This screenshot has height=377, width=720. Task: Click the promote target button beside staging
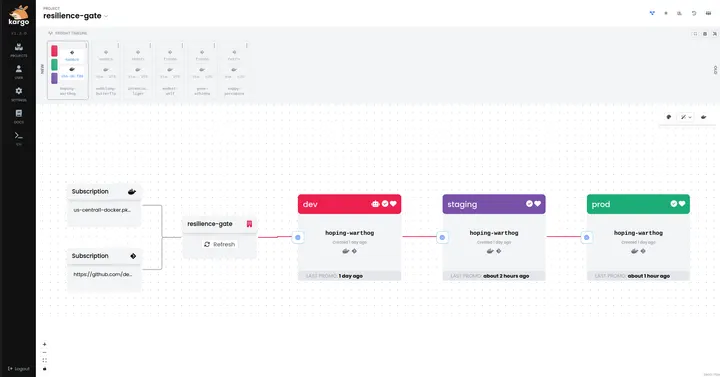click(x=442, y=237)
